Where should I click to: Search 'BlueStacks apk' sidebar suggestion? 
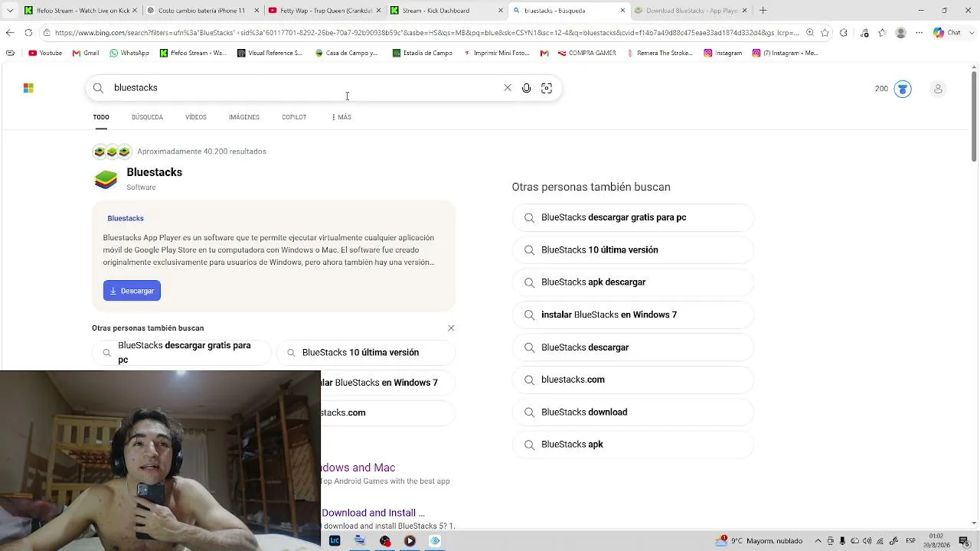click(x=632, y=445)
